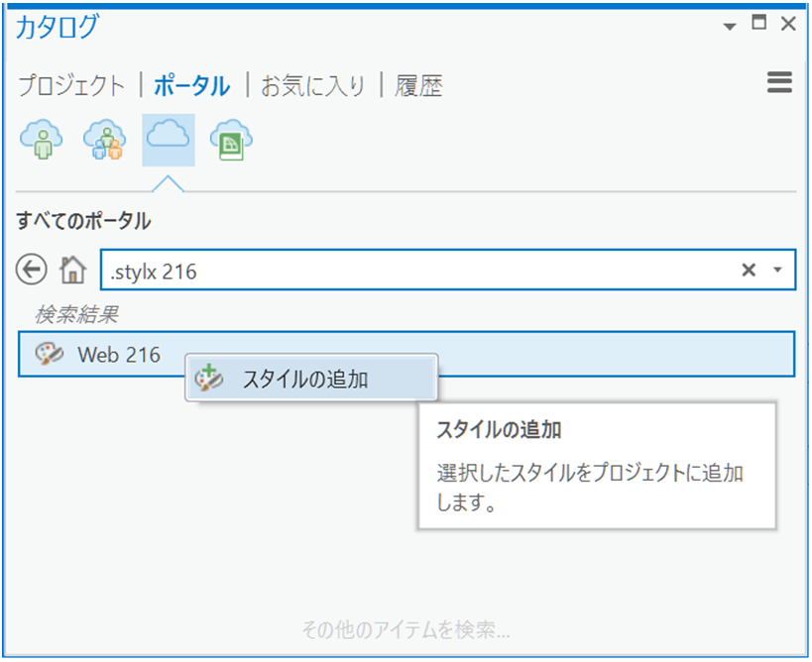Choose スタイルの追加 from the context menu
812x662 pixels.
coord(311,379)
